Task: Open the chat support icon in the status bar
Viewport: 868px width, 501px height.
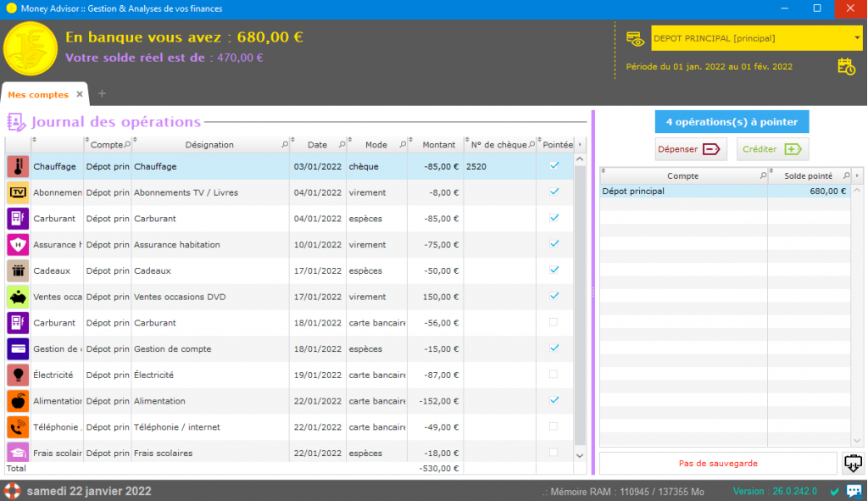Action: tap(854, 490)
